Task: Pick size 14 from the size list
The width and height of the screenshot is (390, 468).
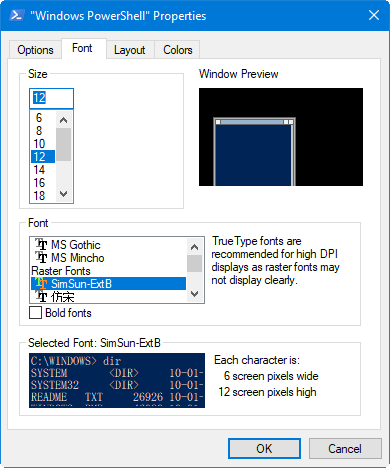Action: pyautogui.click(x=43, y=170)
